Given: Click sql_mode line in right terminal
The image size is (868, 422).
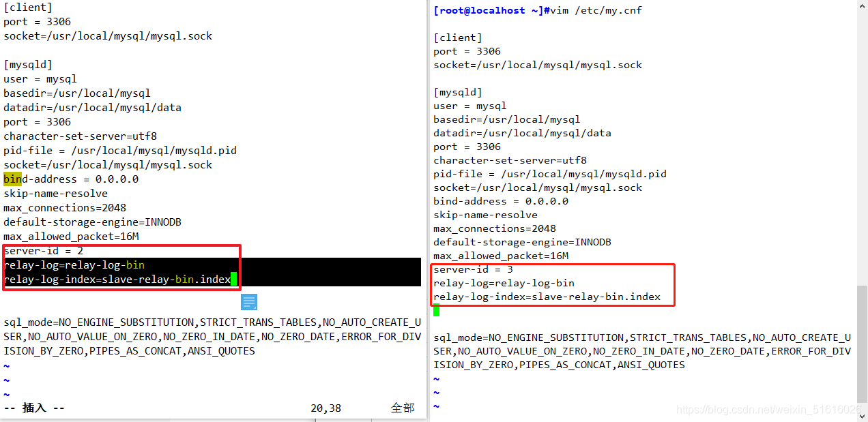Looking at the screenshot, I should click(642, 351).
